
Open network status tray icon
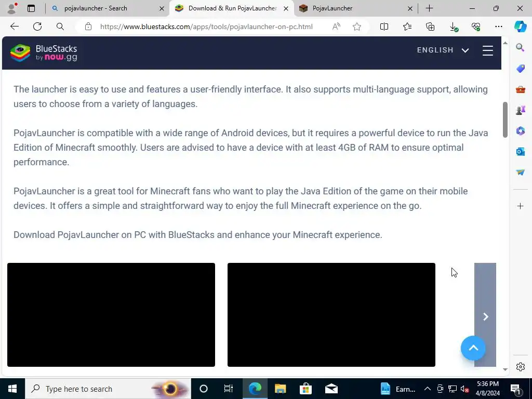tap(453, 389)
